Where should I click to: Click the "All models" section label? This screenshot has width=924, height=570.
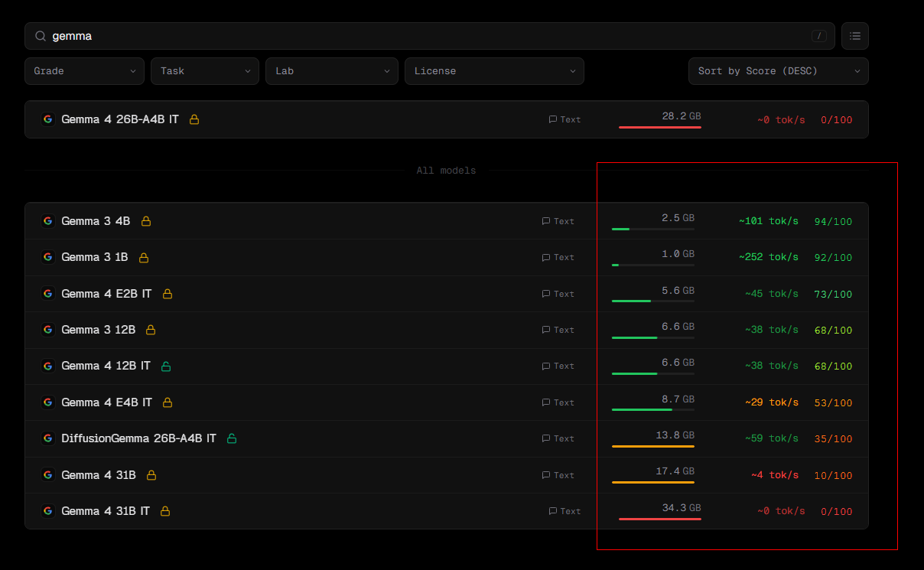[x=446, y=171]
